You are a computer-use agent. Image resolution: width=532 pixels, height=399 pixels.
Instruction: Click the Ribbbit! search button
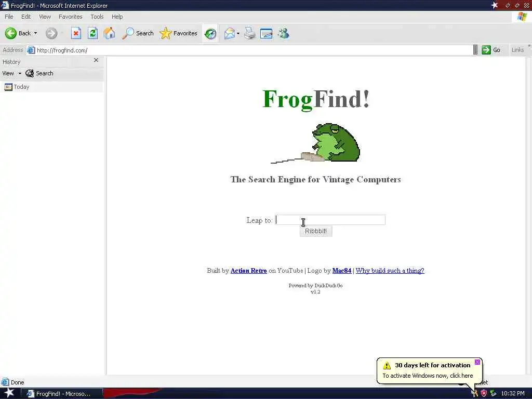tap(316, 231)
